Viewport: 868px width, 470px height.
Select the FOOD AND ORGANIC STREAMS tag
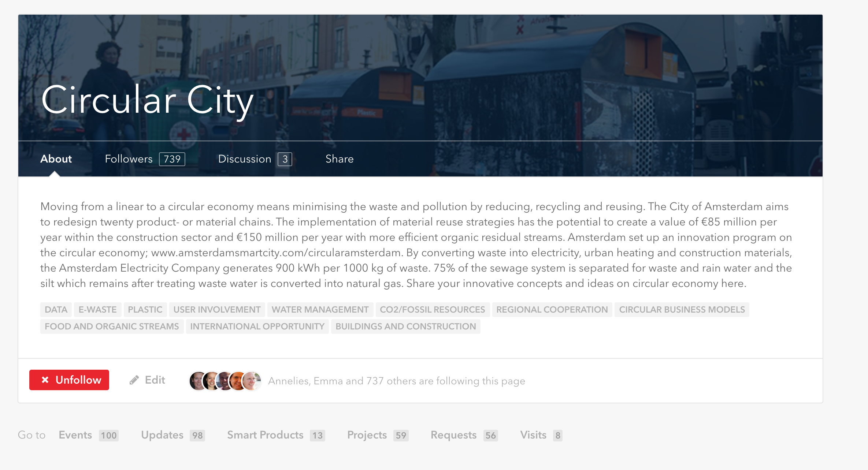[112, 327]
